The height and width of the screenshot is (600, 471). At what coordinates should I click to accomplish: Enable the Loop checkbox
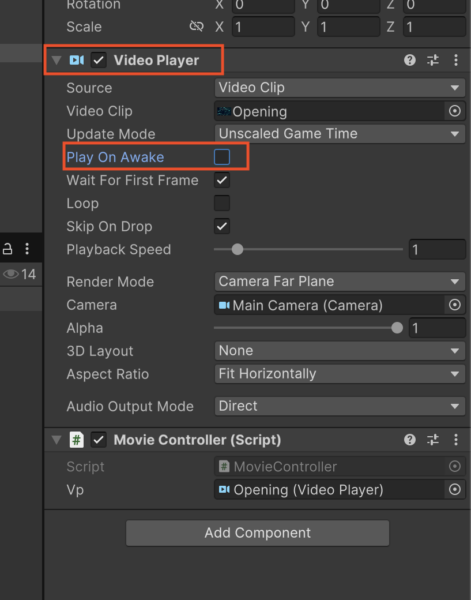pos(222,203)
